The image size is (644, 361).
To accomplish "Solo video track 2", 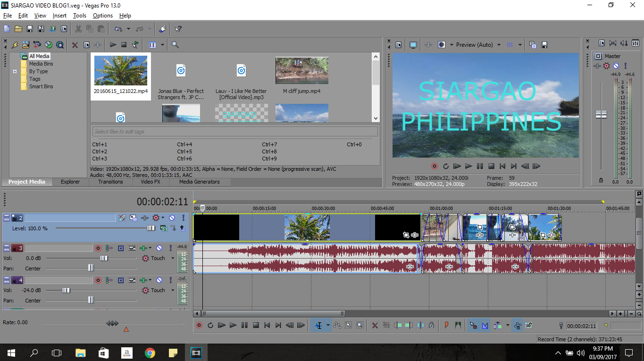I will pyautogui.click(x=183, y=218).
